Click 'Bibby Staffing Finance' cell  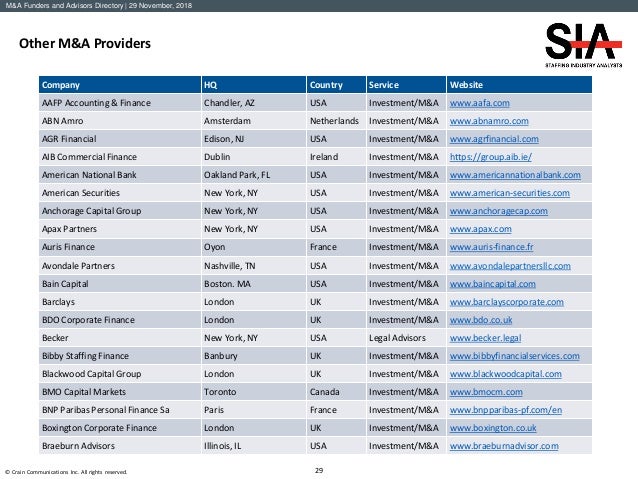point(120,356)
